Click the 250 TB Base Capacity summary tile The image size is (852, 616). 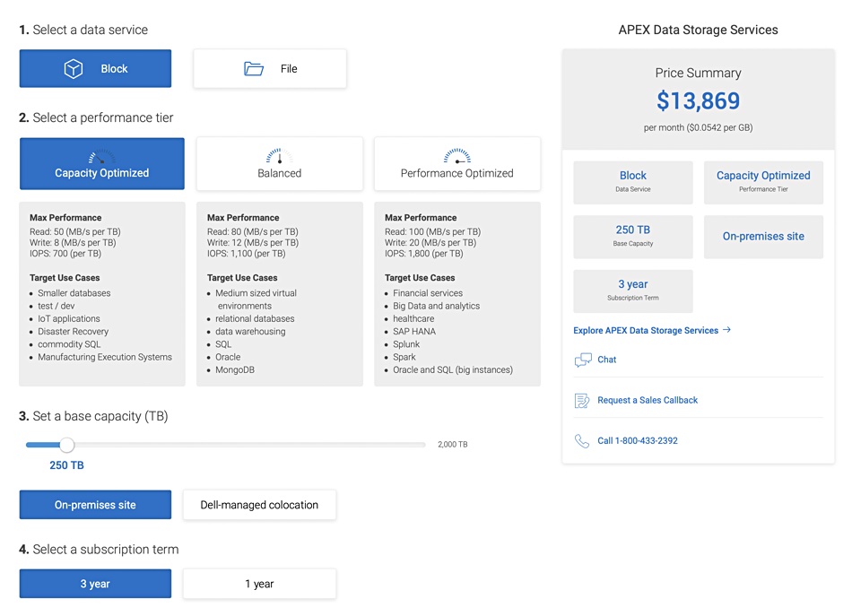click(x=632, y=236)
